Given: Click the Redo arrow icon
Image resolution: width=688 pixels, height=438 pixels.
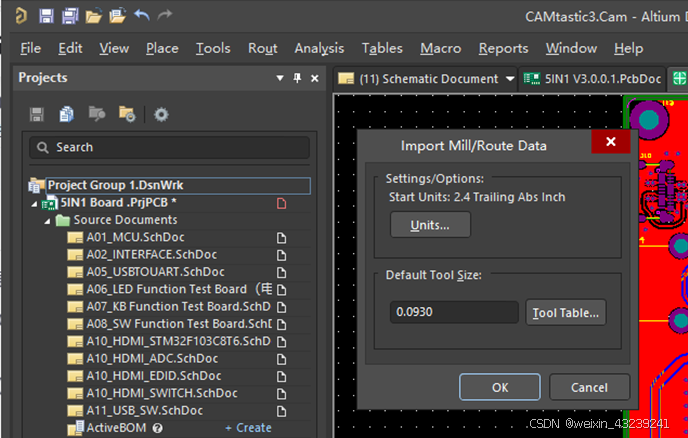Looking at the screenshot, I should pos(165,15).
